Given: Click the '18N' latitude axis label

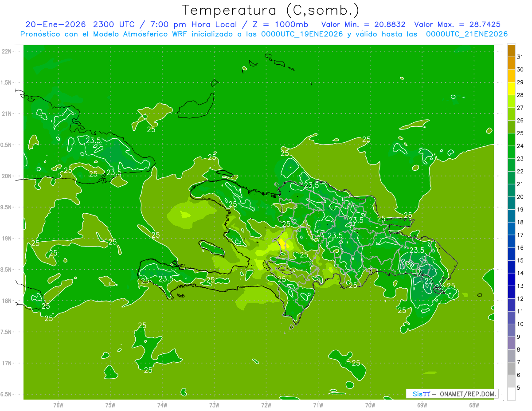Looking at the screenshot, I should (x=8, y=301).
